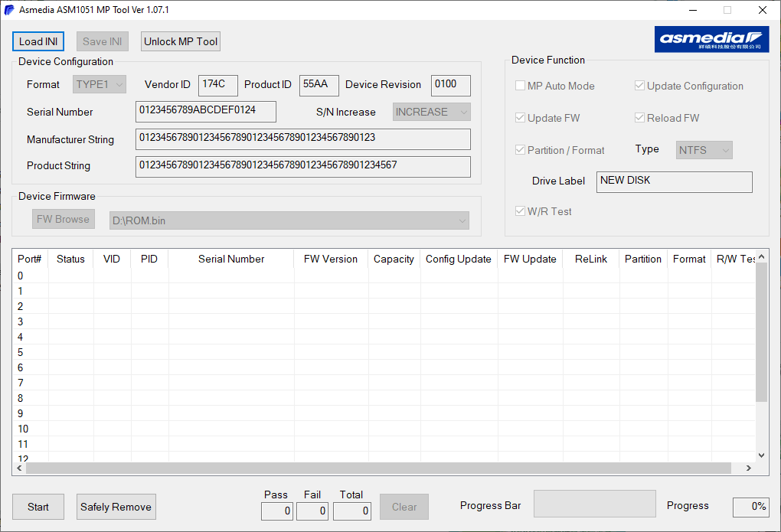Click the FW Version column header
The height and width of the screenshot is (532, 781).
tap(331, 259)
